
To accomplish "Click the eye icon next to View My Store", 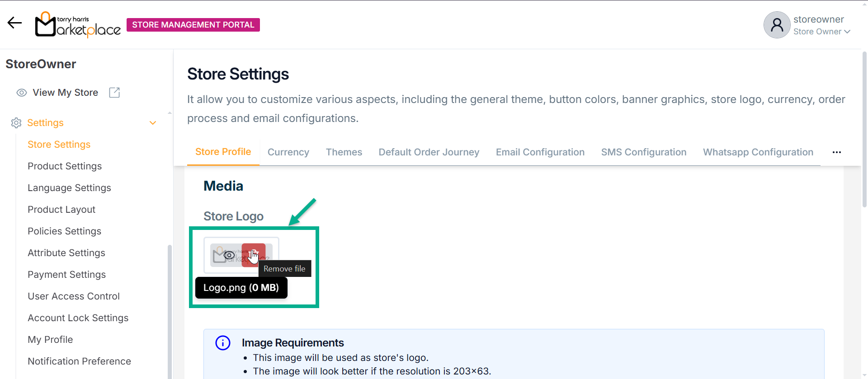I will [x=22, y=93].
